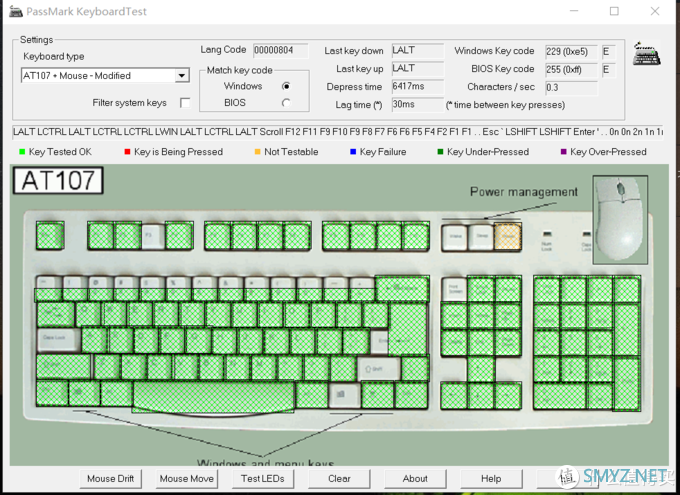Click the F12 function key
Viewport: 680px width, 495px height.
[x=415, y=236]
